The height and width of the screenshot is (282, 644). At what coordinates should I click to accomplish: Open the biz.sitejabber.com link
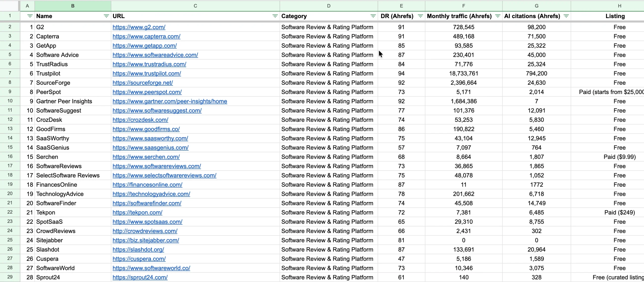pos(146,241)
